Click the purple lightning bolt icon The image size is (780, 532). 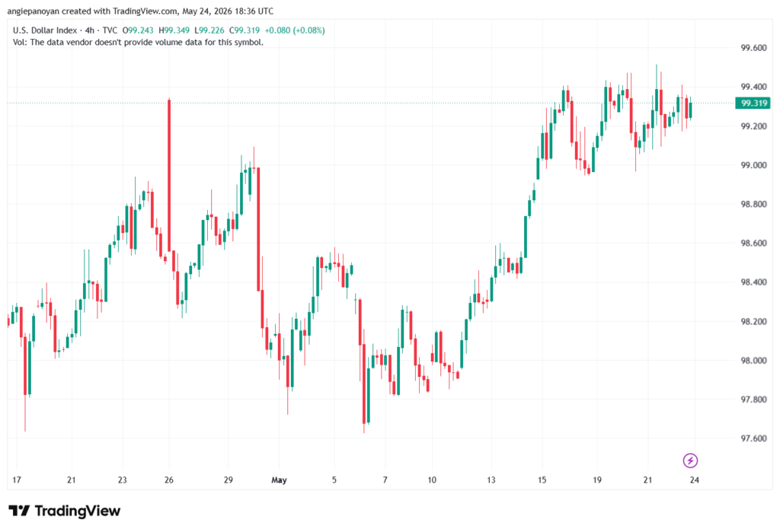coord(690,461)
